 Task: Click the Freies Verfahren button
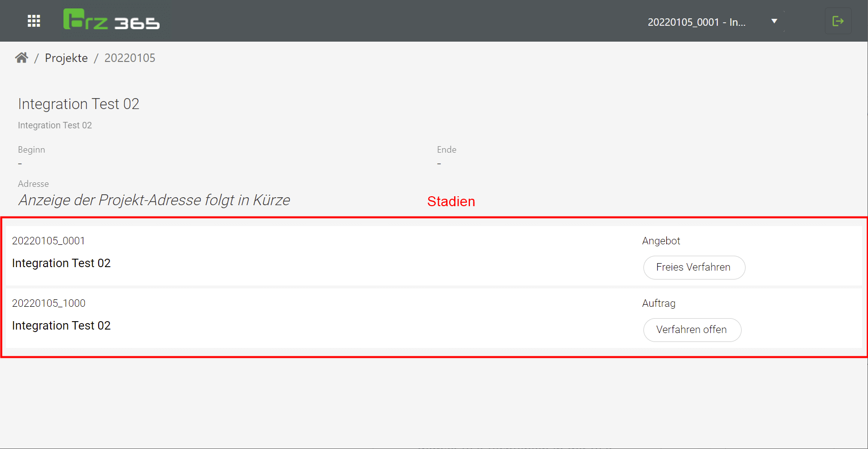tap(694, 267)
